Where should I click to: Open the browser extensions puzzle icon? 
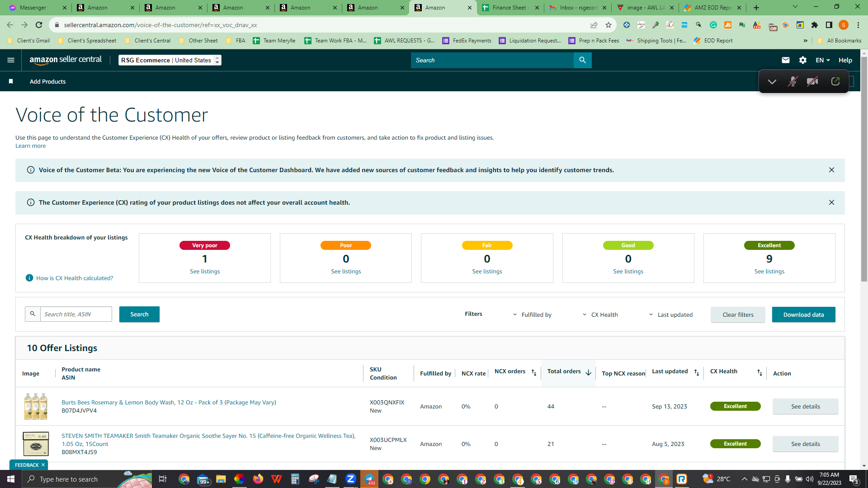click(815, 25)
